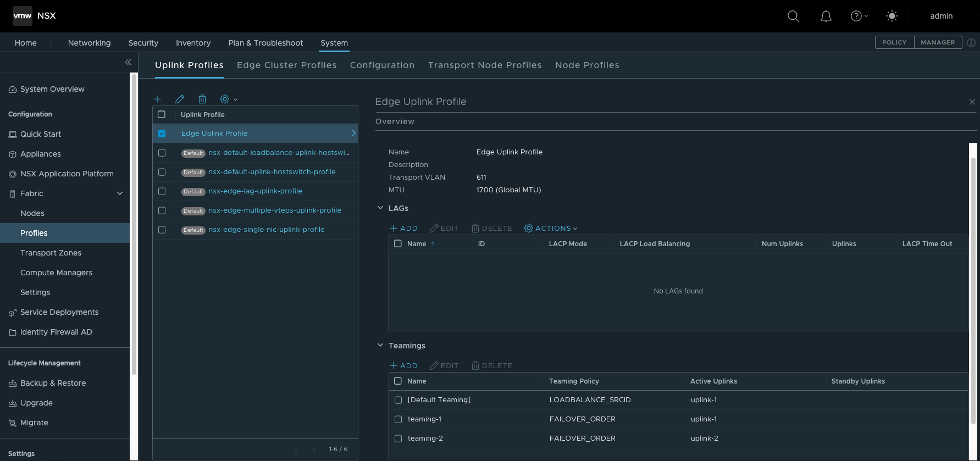Image resolution: width=980 pixels, height=461 pixels.
Task: Open Appliances in sidebar
Action: (41, 154)
